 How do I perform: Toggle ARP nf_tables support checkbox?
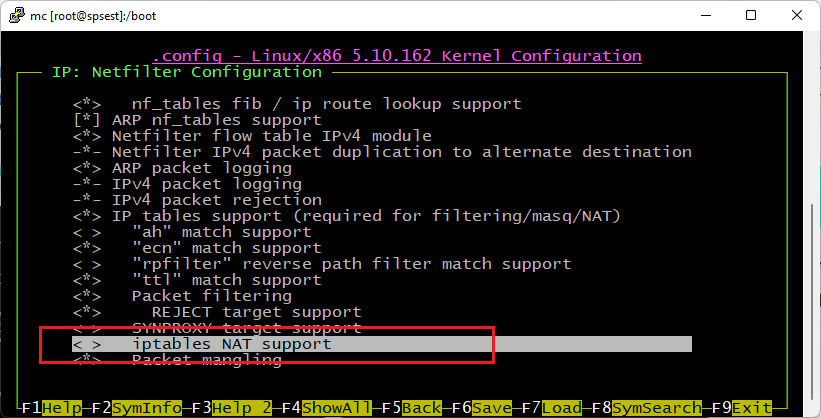tap(85, 120)
